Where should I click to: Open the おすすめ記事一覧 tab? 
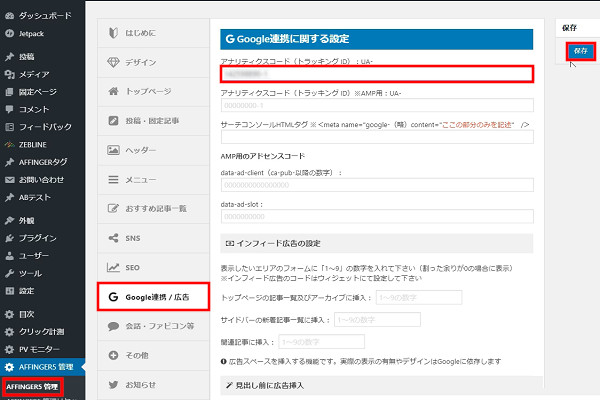(x=153, y=209)
